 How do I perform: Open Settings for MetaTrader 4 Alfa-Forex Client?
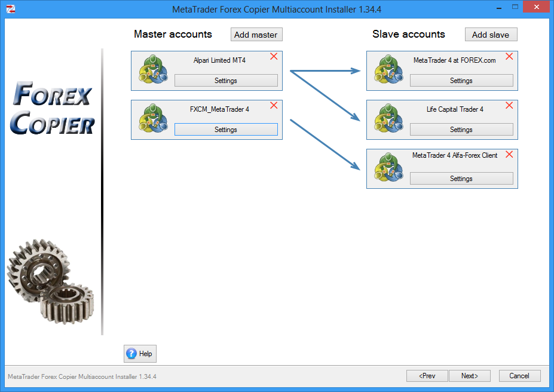pyautogui.click(x=461, y=179)
